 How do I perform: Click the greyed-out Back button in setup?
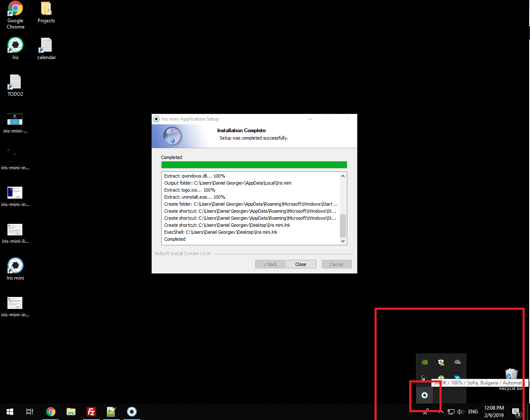pyautogui.click(x=270, y=264)
